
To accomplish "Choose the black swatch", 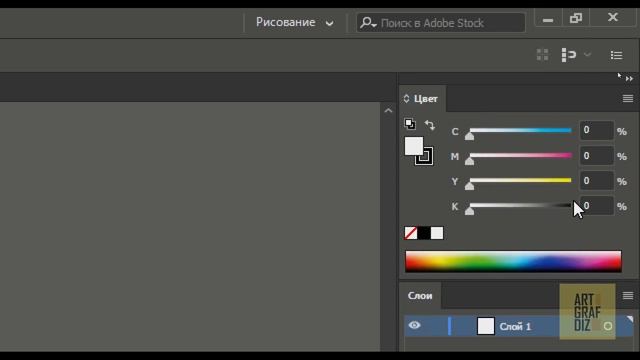I will [424, 233].
